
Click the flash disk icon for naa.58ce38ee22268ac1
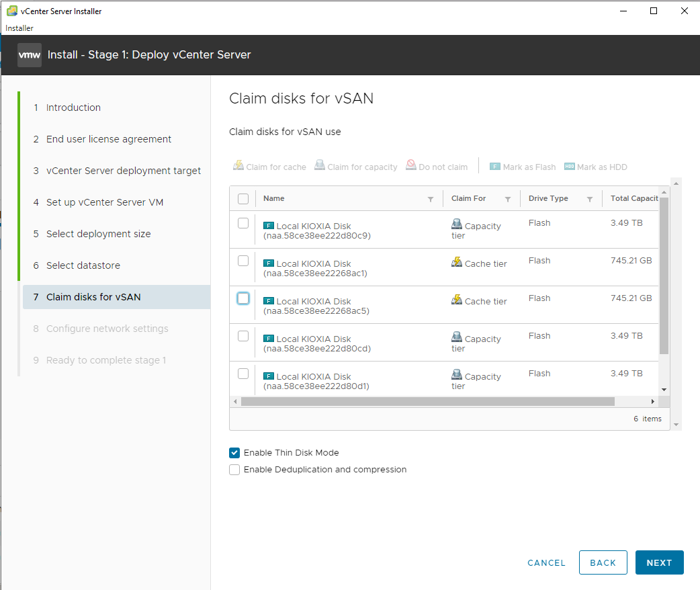[x=268, y=263]
